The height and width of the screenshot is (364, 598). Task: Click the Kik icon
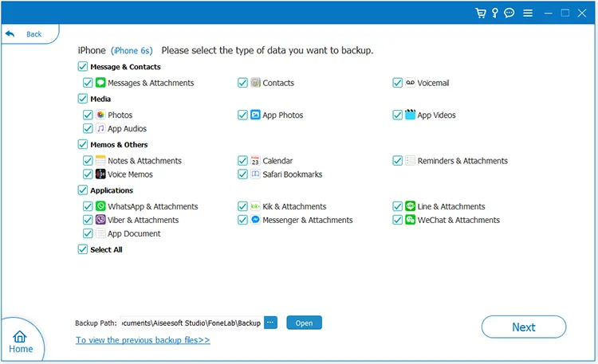click(x=255, y=206)
